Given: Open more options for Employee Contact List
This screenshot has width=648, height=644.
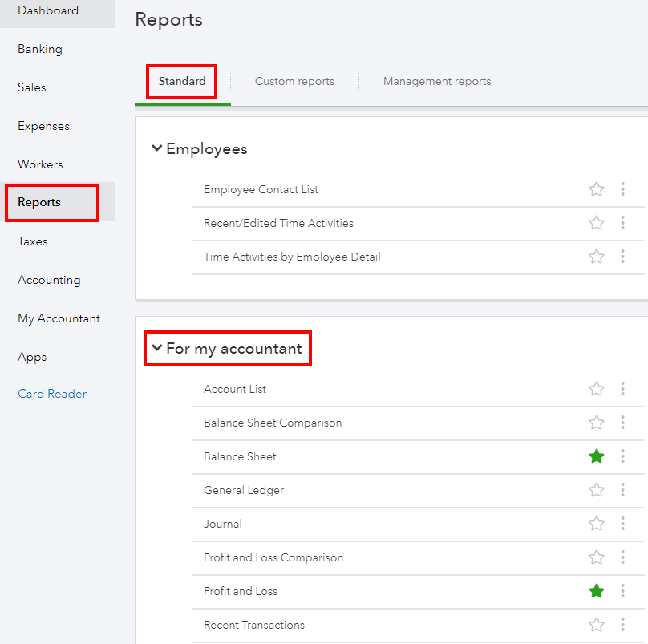Looking at the screenshot, I should 622,189.
